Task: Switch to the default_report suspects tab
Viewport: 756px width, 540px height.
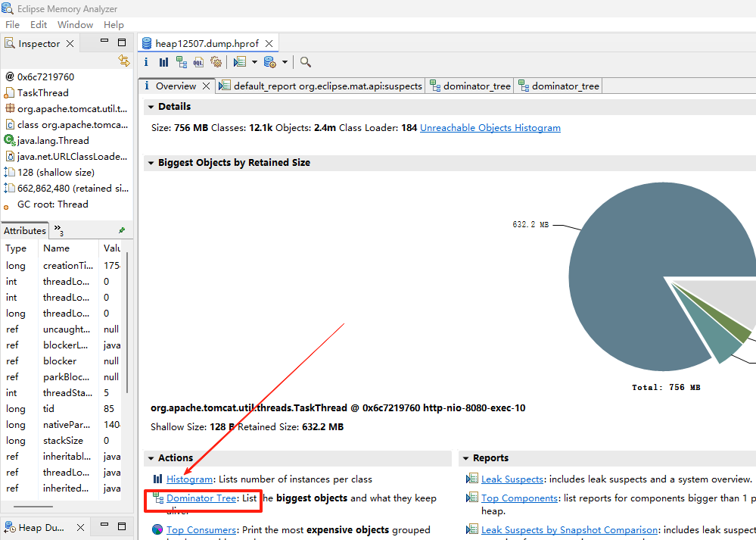Action: point(320,86)
